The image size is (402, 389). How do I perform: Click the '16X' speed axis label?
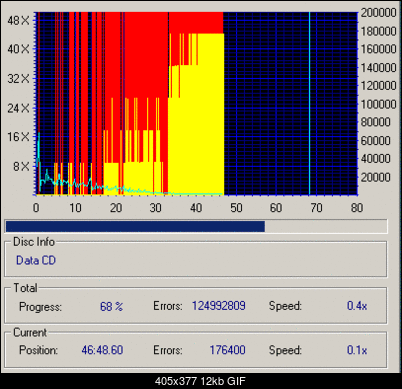tap(18, 137)
